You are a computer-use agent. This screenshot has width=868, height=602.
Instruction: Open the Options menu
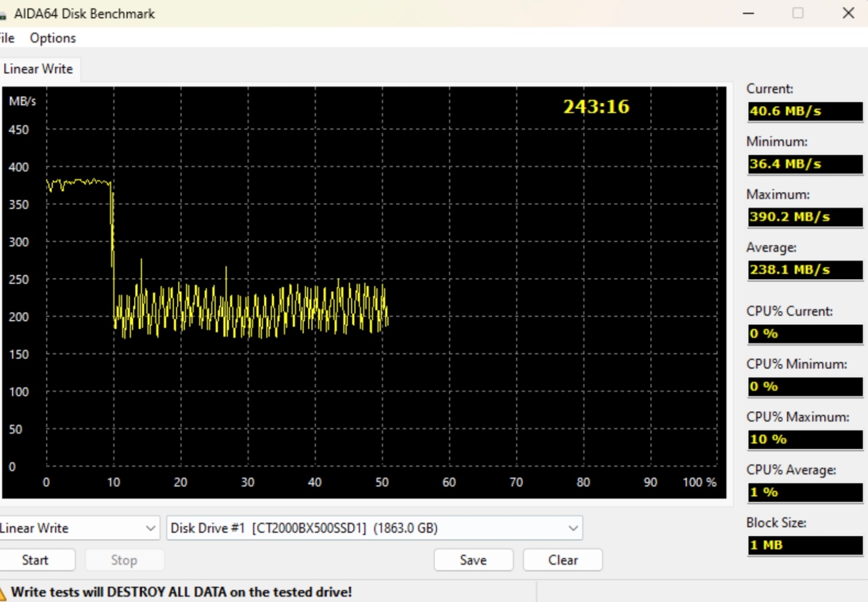(x=53, y=38)
